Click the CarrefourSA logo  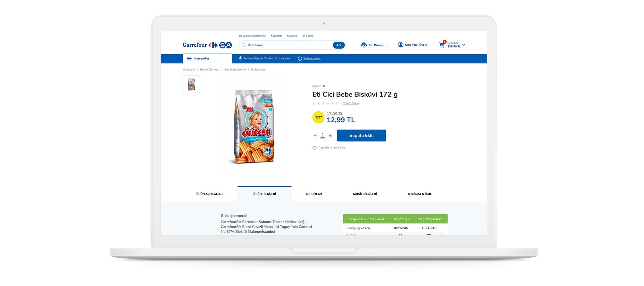207,45
